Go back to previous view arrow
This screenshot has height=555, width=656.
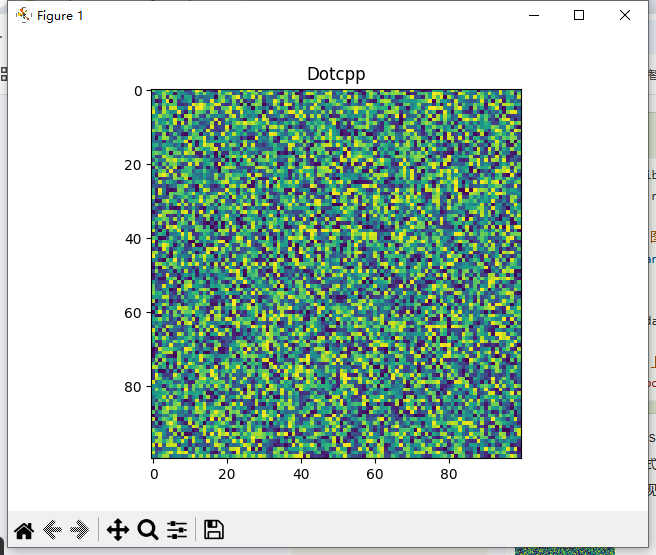(52, 530)
